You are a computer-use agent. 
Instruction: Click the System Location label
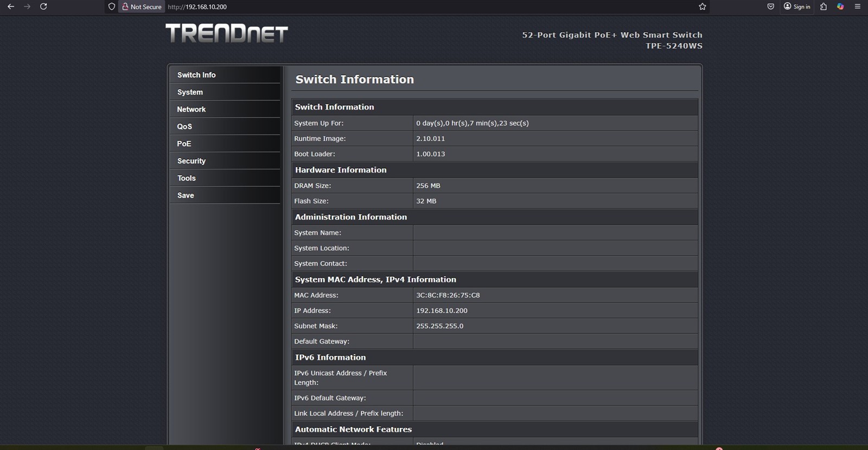click(321, 248)
